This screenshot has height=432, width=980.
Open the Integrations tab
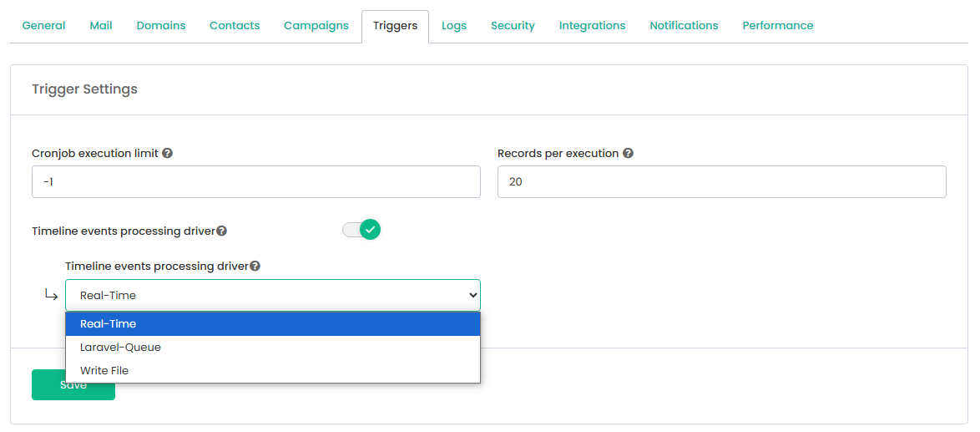pos(593,26)
